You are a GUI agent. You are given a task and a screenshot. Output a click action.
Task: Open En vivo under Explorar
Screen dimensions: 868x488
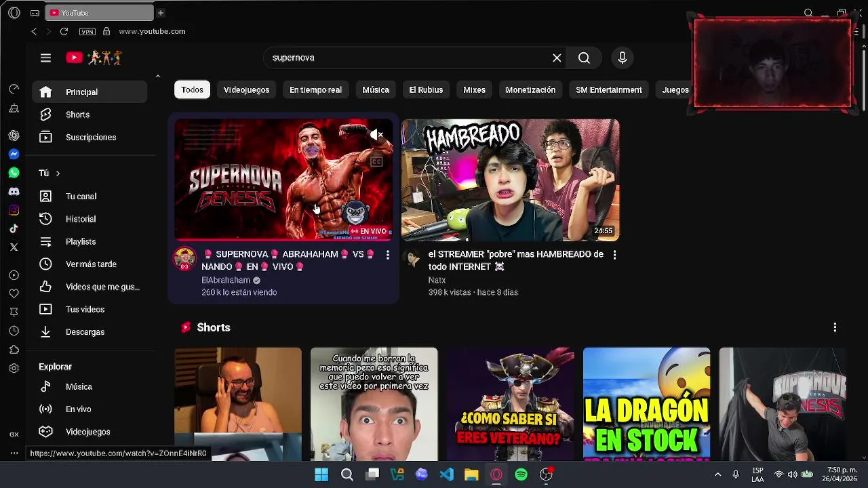pos(90,409)
